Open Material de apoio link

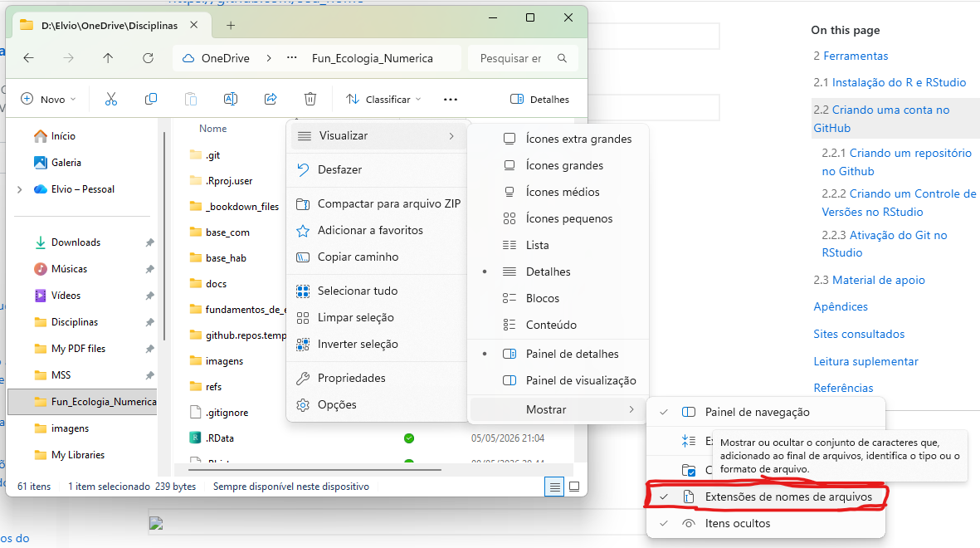point(878,281)
